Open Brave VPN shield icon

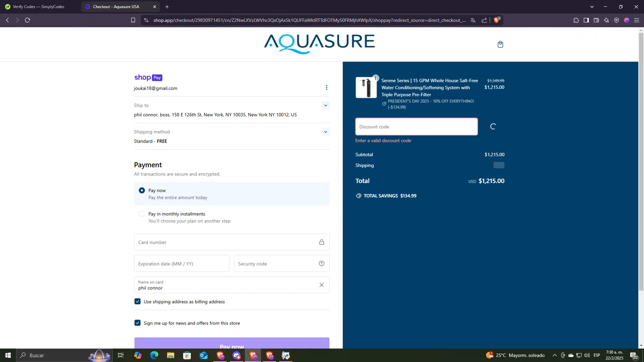pyautogui.click(x=617, y=20)
